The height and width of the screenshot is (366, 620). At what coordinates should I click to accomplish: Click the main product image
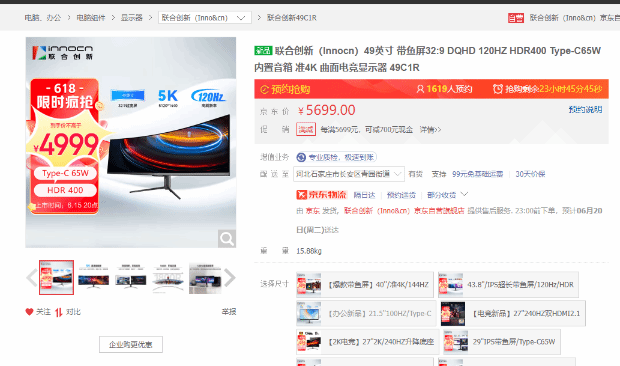click(131, 142)
